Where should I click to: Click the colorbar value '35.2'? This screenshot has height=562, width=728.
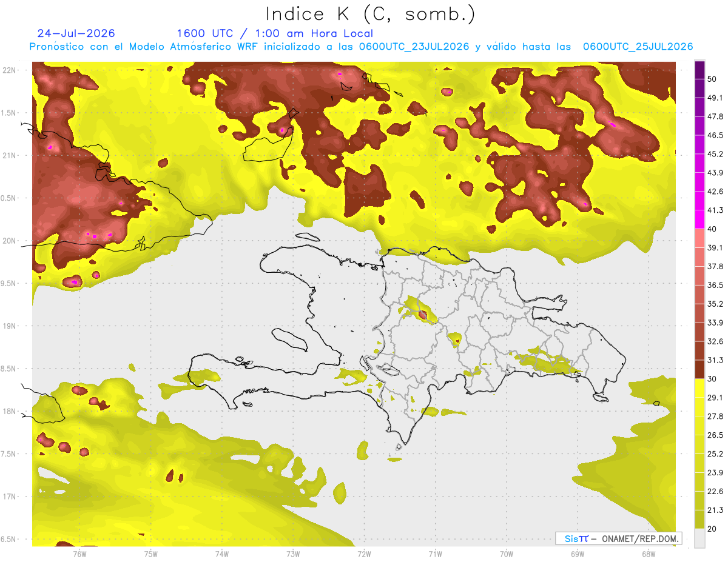tap(715, 304)
